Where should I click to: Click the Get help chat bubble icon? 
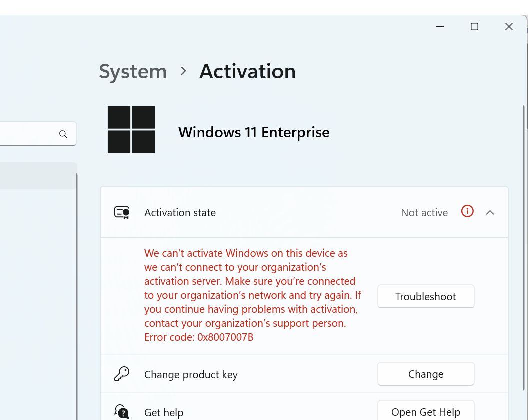[x=122, y=411]
